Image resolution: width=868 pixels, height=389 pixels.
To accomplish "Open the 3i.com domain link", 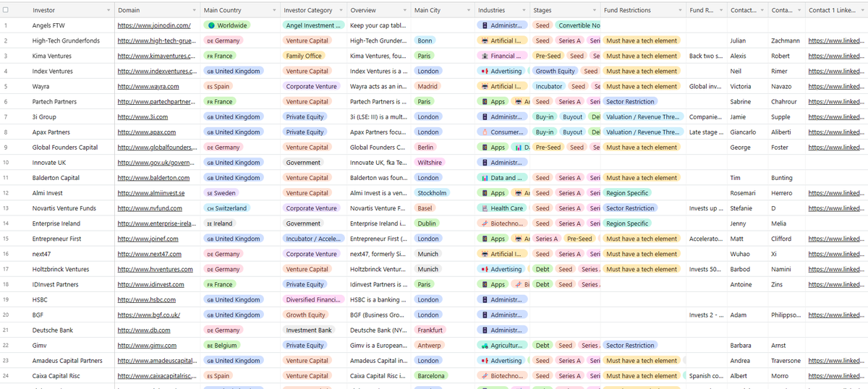I will point(142,116).
